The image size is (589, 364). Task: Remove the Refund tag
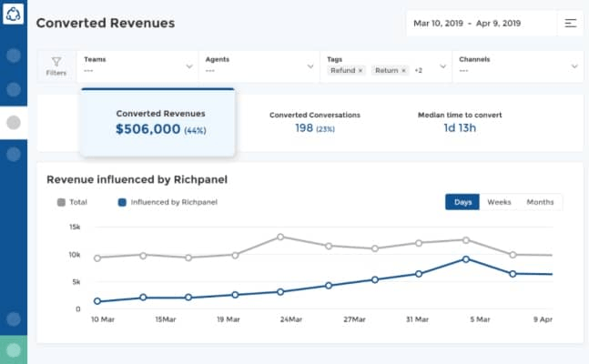click(x=361, y=71)
